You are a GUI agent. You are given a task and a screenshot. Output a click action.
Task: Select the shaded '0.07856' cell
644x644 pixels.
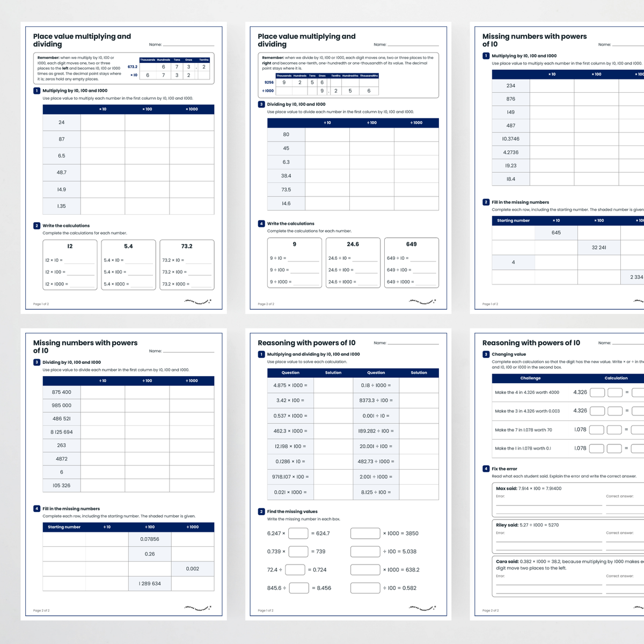(150, 539)
